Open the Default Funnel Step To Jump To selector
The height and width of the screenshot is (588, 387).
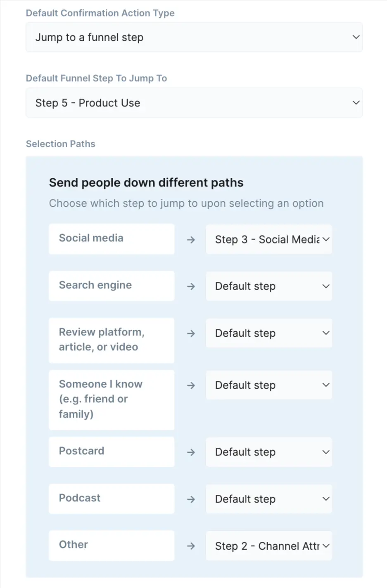pyautogui.click(x=194, y=102)
